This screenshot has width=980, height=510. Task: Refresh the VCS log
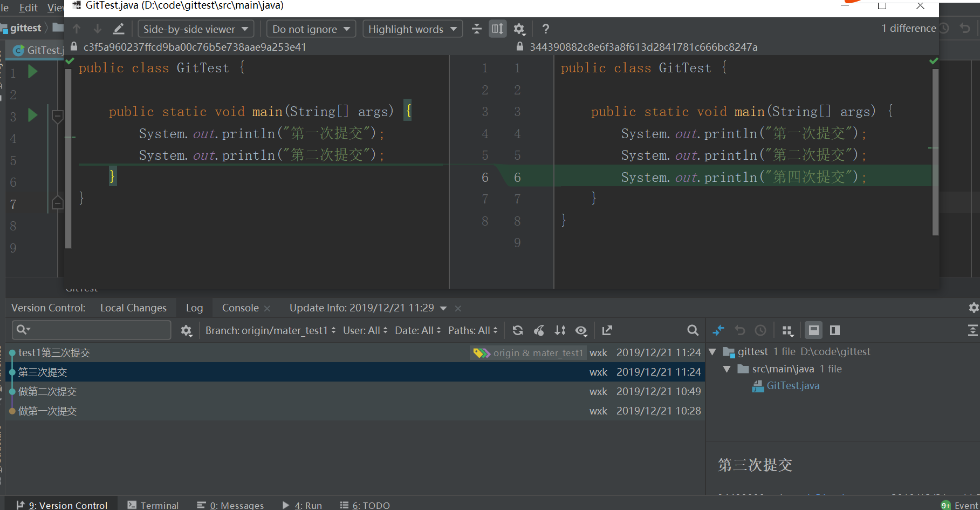[518, 330]
